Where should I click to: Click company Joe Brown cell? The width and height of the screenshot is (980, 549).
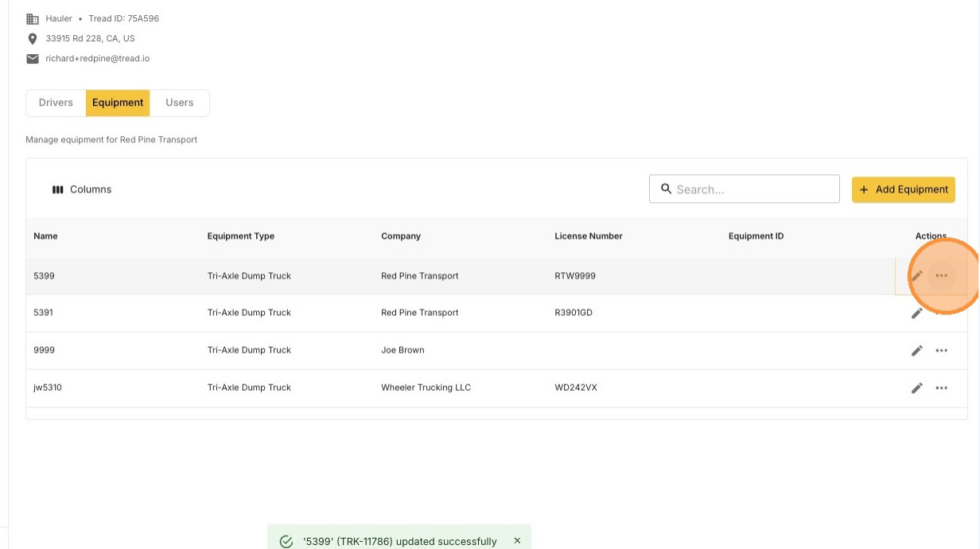(402, 350)
